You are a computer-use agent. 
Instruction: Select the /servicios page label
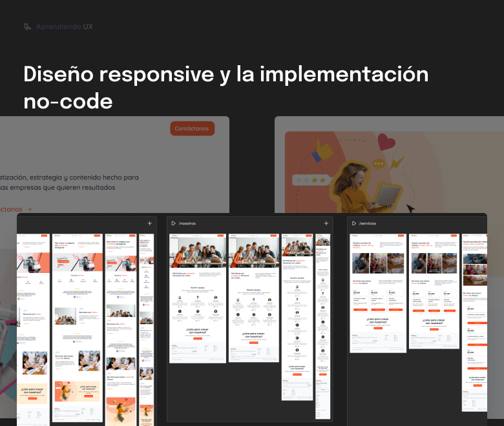point(368,223)
